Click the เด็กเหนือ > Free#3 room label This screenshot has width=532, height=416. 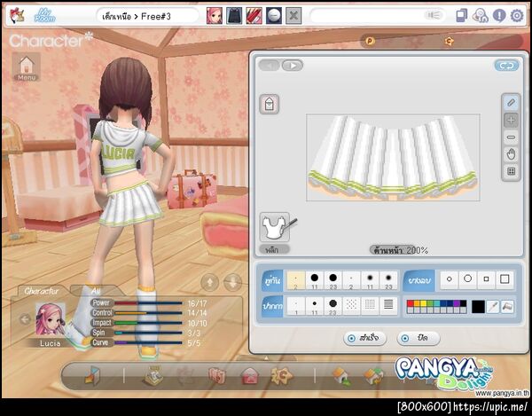[137, 16]
